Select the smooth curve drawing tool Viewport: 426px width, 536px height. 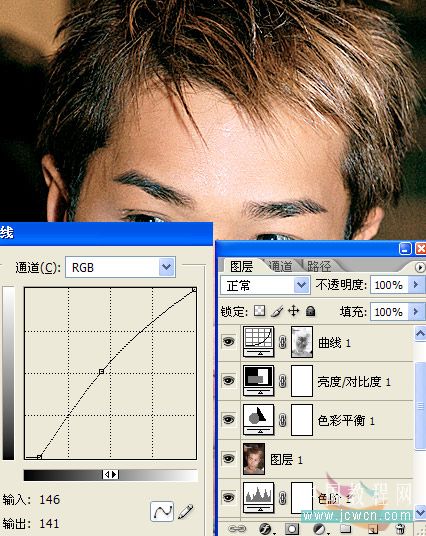tap(162, 511)
